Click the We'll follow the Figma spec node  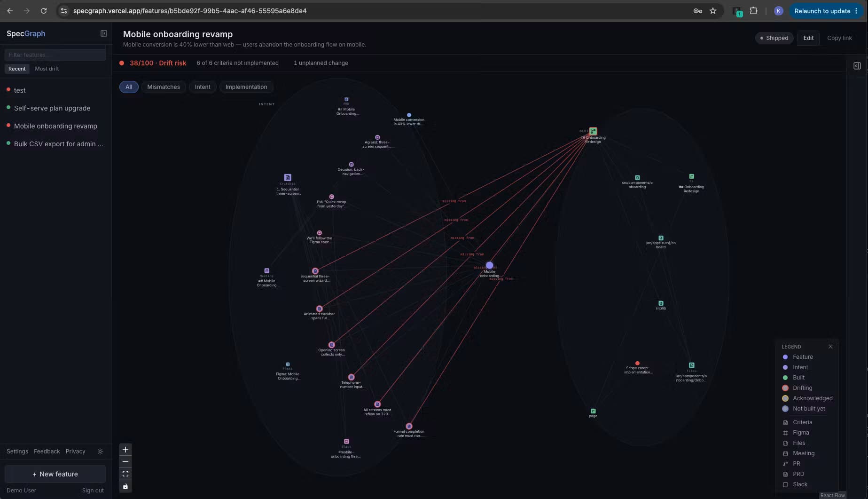click(x=320, y=233)
